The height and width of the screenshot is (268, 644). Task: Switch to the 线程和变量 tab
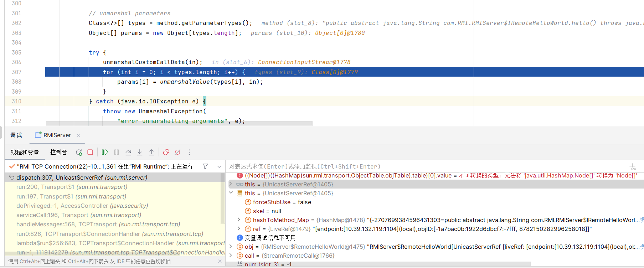[25, 152]
